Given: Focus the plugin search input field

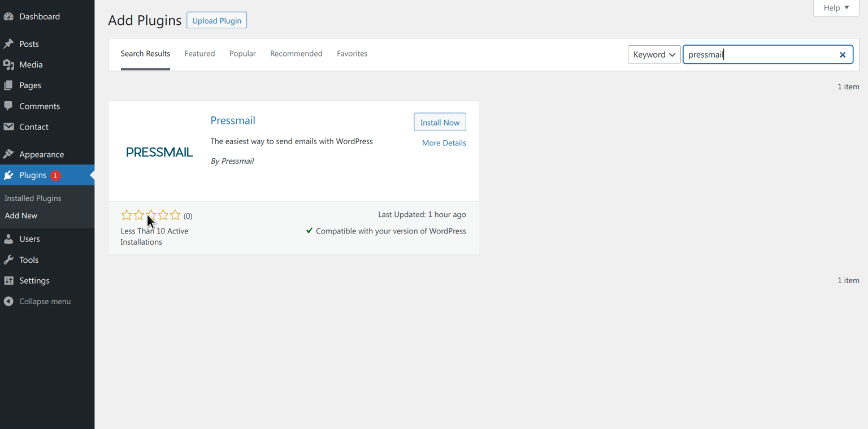Looking at the screenshot, I should click(760, 55).
